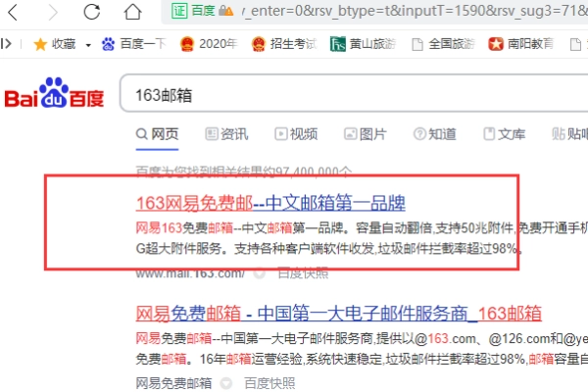
Task: Select the 网页 search tab
Action: click(x=157, y=134)
